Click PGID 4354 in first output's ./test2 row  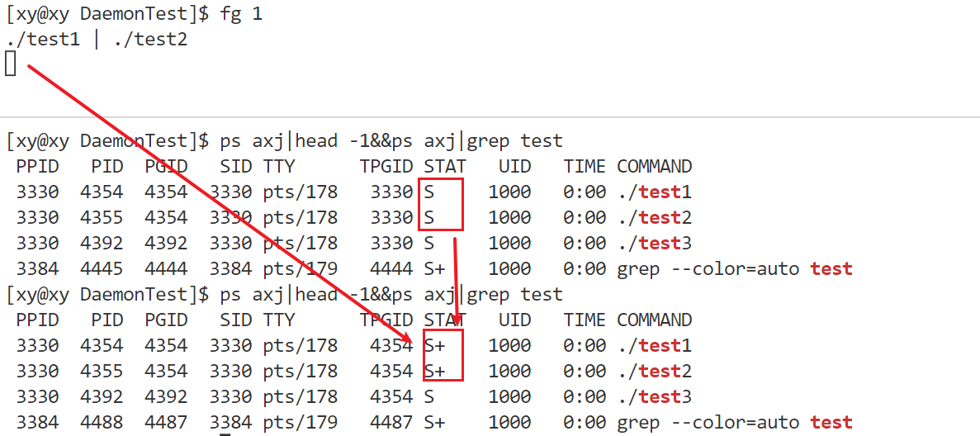(166, 218)
